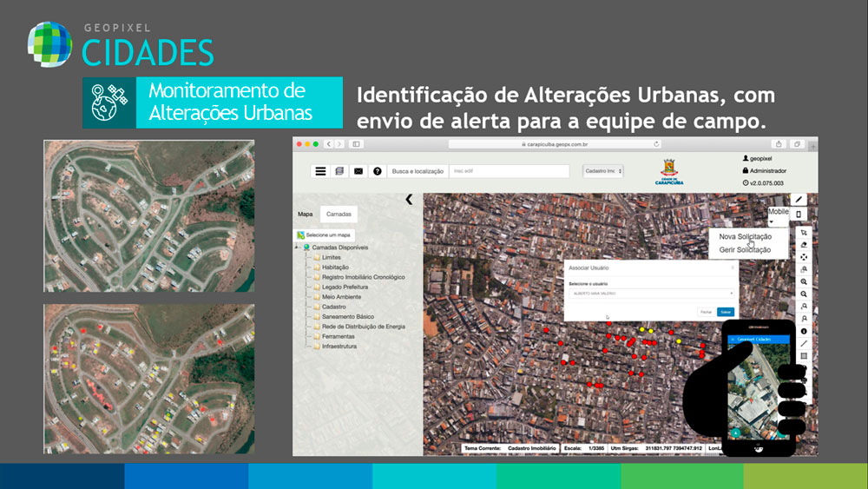The image size is (868, 489).
Task: Open a new Safari tab with plus
Action: click(x=812, y=147)
